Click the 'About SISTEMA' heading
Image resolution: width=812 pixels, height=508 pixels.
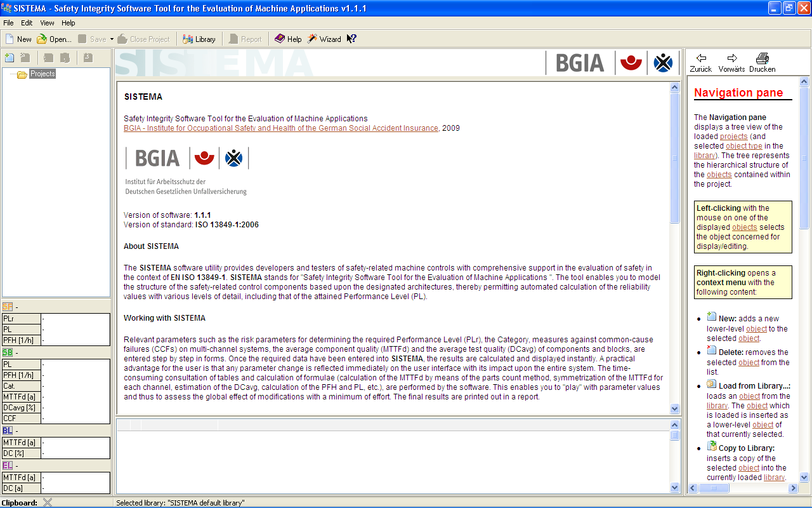pos(151,246)
